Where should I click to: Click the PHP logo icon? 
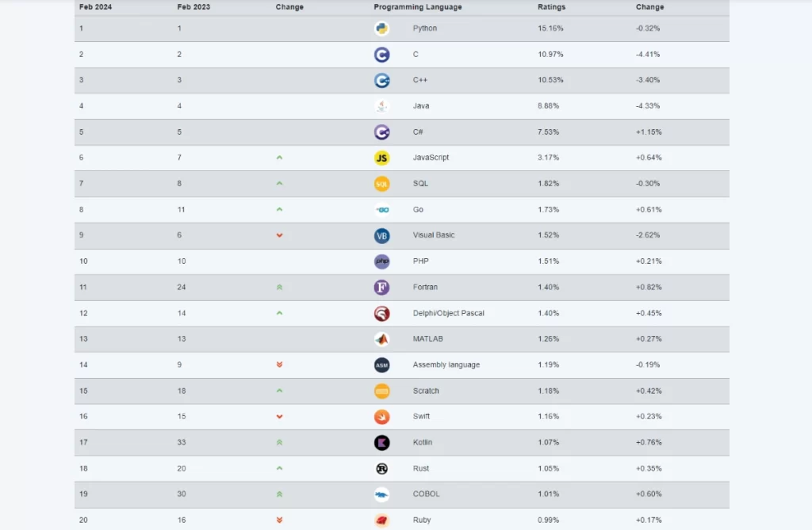(381, 261)
